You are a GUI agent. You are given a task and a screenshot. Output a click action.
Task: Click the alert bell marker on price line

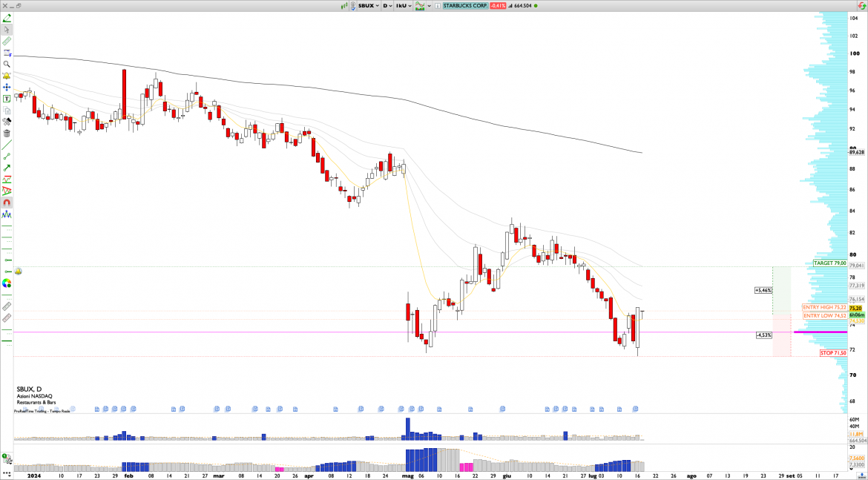(x=18, y=272)
